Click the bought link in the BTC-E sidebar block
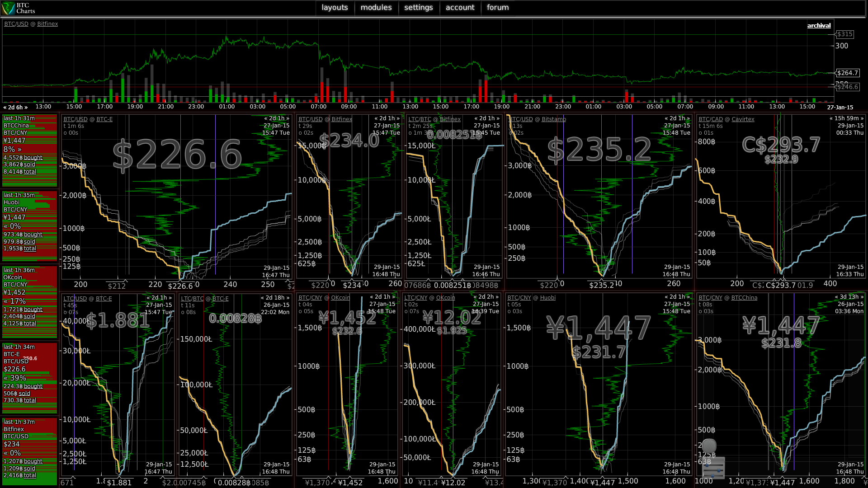Image resolution: width=868 pixels, height=488 pixels. (33, 386)
